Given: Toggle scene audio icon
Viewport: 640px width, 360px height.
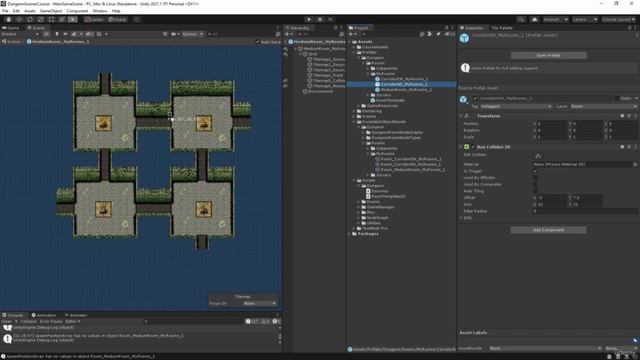Looking at the screenshot, I should pos(65,34).
